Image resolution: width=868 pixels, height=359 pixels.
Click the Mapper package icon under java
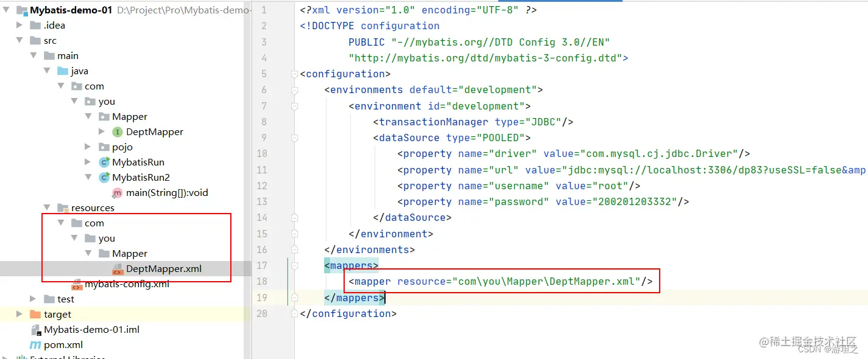[104, 116]
